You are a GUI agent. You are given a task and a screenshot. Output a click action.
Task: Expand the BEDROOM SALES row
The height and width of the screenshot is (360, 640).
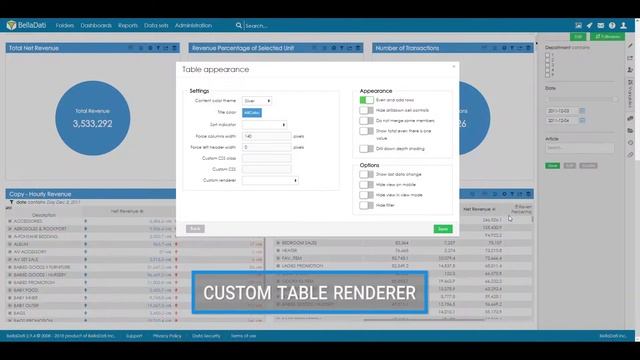pyautogui.click(x=278, y=243)
